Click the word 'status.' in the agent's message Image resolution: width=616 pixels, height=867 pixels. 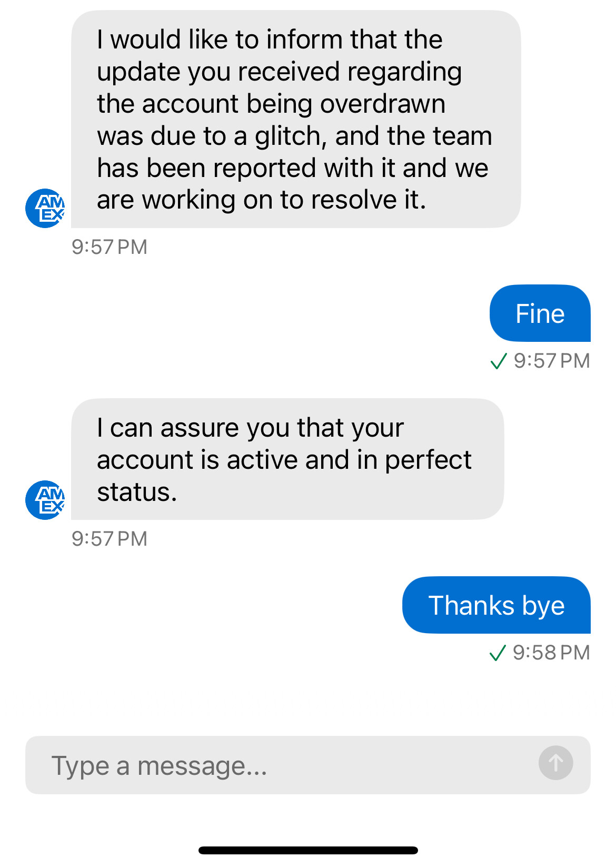click(x=137, y=492)
